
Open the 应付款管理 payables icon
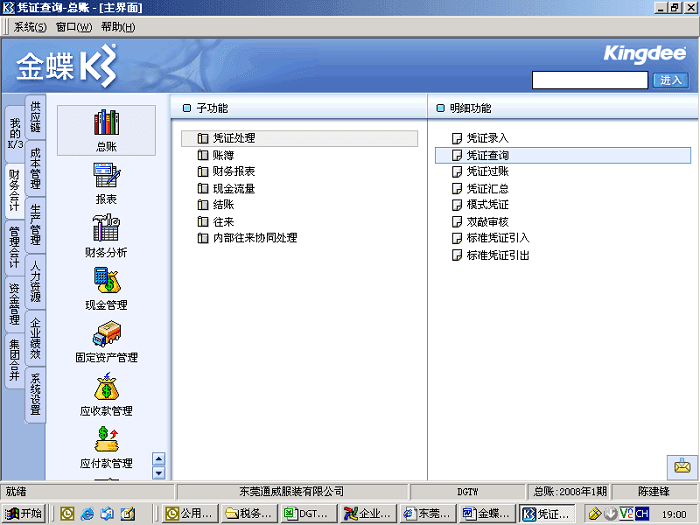pyautogui.click(x=106, y=447)
